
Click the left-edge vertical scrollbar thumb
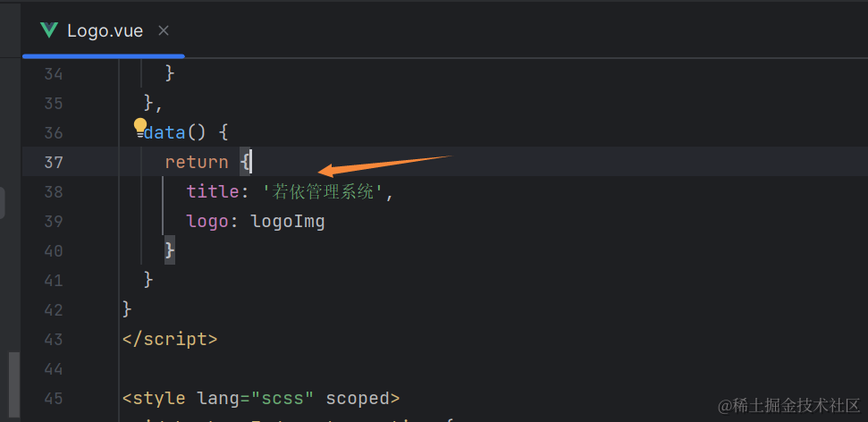coord(13,385)
